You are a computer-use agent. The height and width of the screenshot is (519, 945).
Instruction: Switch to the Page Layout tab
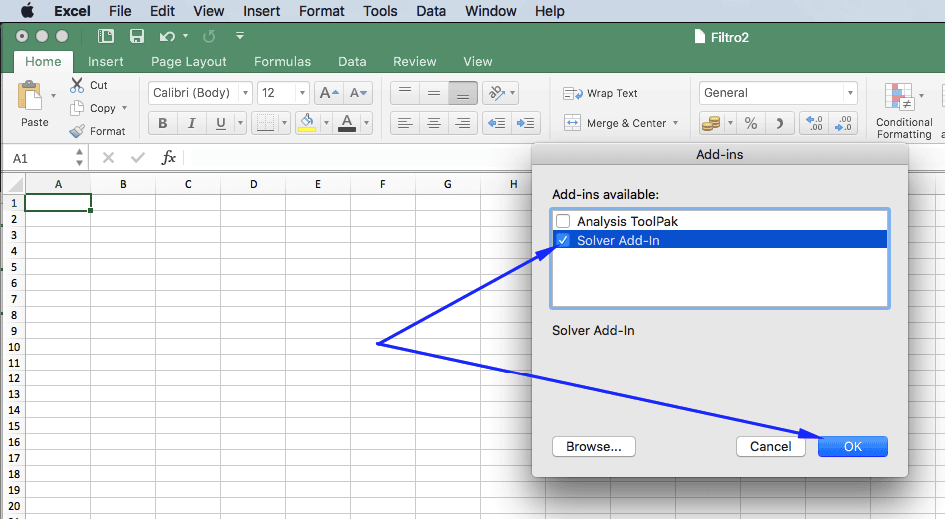click(189, 61)
